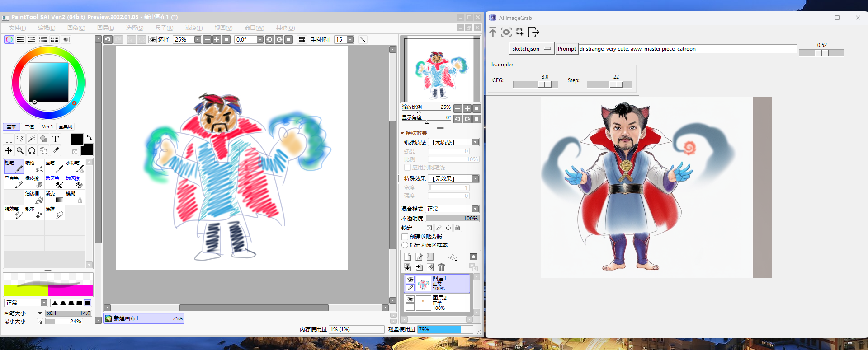Toggle selection visibility eye in toolbar
The height and width of the screenshot is (350, 868).
pyautogui.click(x=153, y=40)
